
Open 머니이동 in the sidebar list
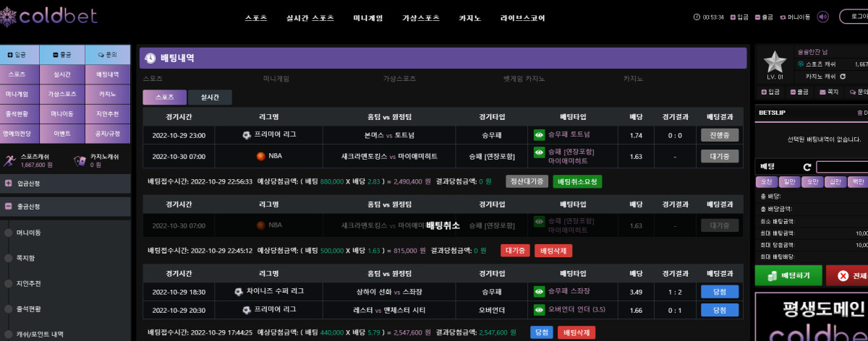coord(29,233)
